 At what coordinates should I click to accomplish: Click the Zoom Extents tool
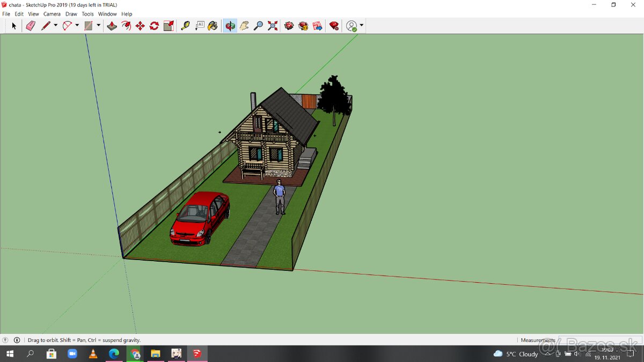tap(273, 26)
